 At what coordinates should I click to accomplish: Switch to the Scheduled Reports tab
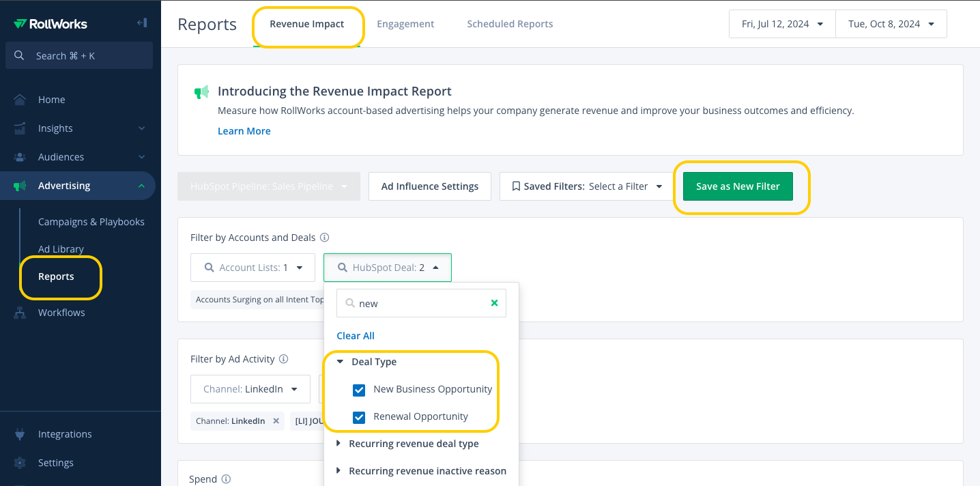coord(510,24)
